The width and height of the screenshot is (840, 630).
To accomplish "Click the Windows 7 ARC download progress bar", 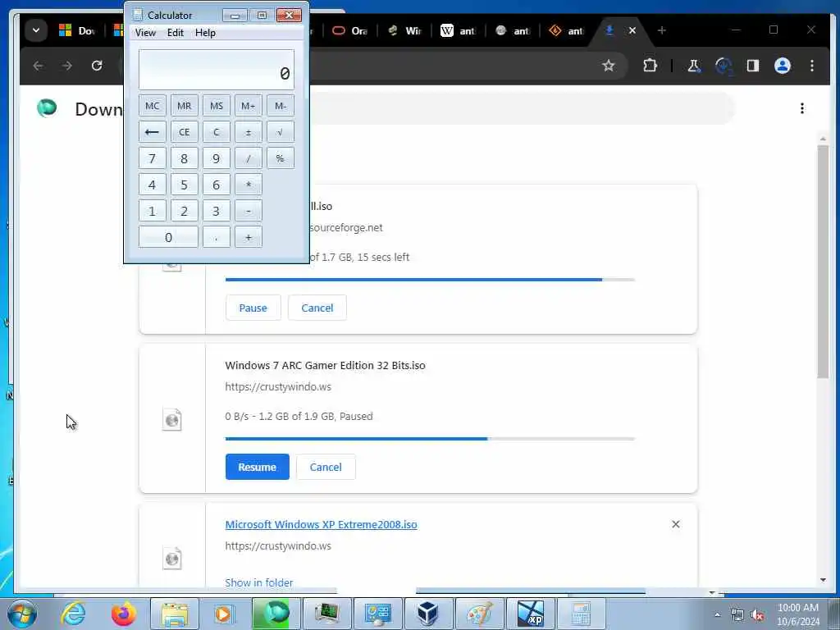I will coord(430,438).
